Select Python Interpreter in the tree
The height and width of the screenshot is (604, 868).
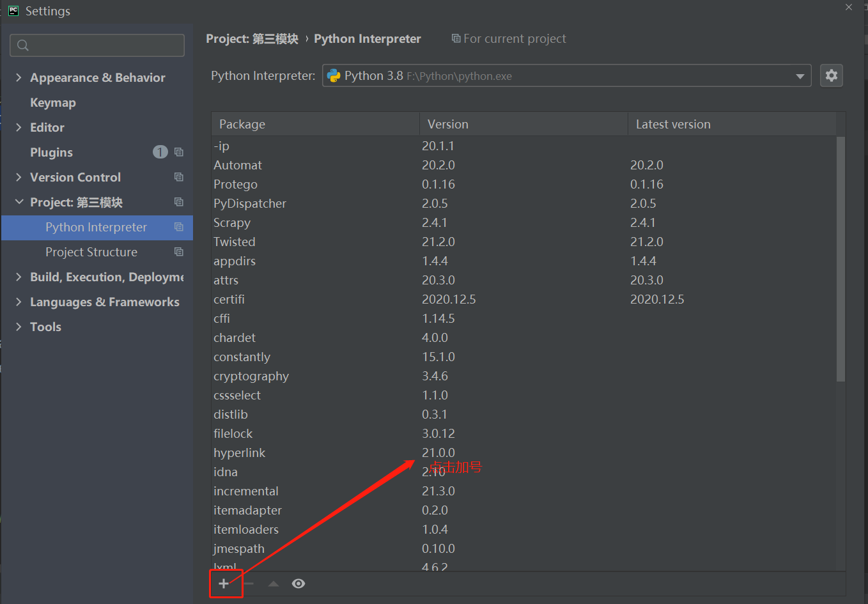pyautogui.click(x=96, y=227)
